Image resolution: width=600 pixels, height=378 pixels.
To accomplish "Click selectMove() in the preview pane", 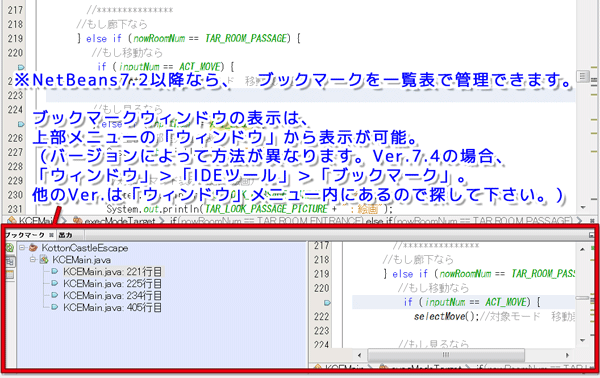I will pyautogui.click(x=446, y=316).
